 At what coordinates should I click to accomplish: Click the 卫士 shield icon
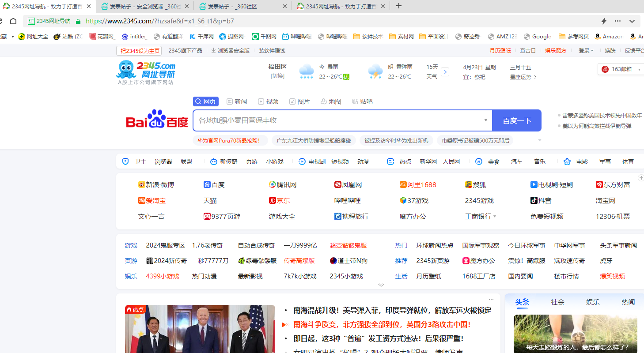pos(125,161)
